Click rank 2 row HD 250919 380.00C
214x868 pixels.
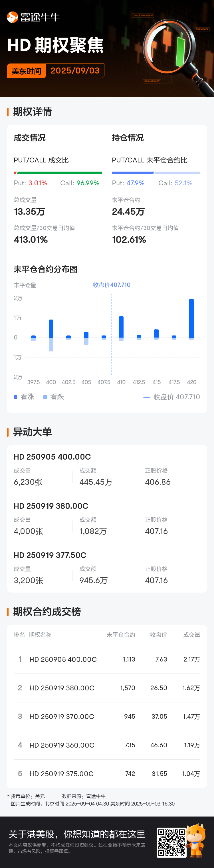point(107,688)
